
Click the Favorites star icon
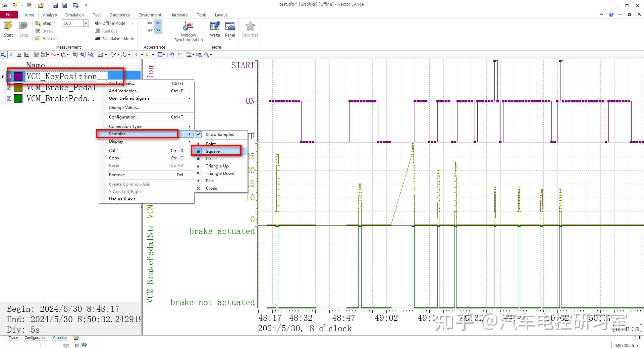[250, 26]
